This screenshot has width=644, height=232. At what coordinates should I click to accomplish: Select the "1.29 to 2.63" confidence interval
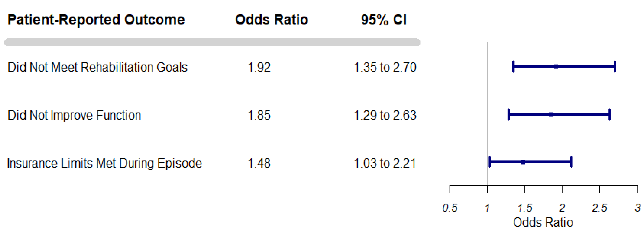(x=385, y=115)
